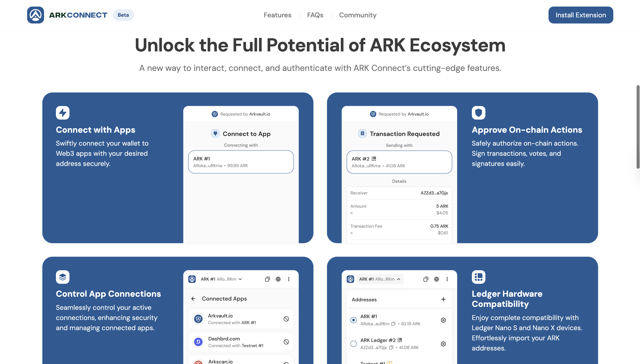Click the receiver value AZZd3...a7Gjs
The height and width of the screenshot is (364, 640).
[434, 193]
